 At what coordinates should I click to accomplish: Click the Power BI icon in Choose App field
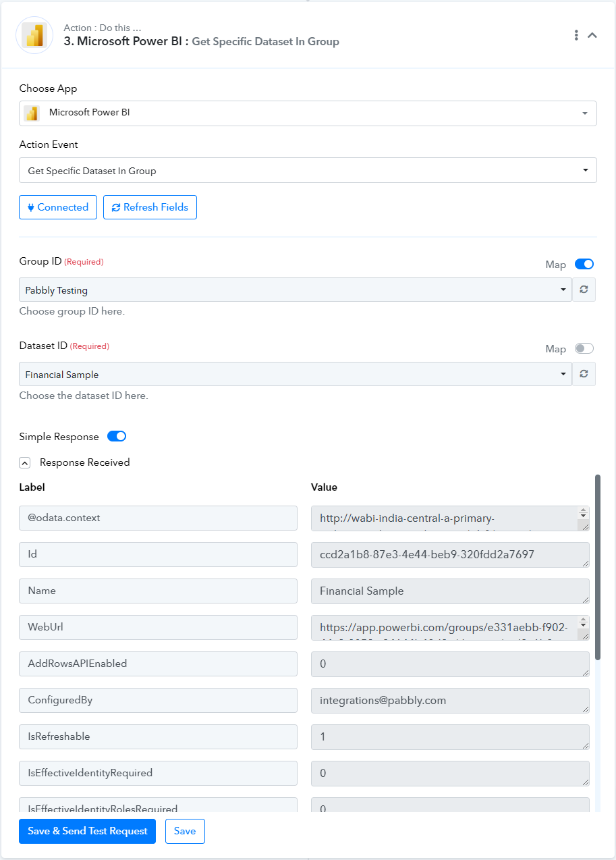click(x=32, y=113)
